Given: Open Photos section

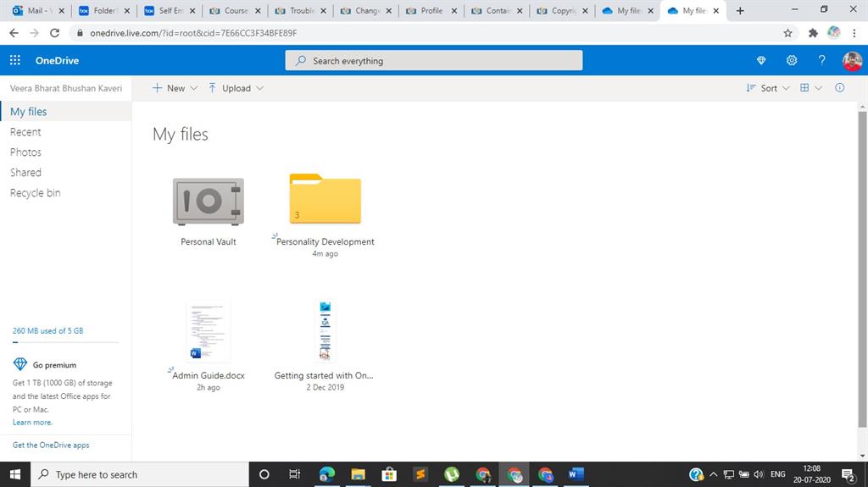Looking at the screenshot, I should 25,152.
